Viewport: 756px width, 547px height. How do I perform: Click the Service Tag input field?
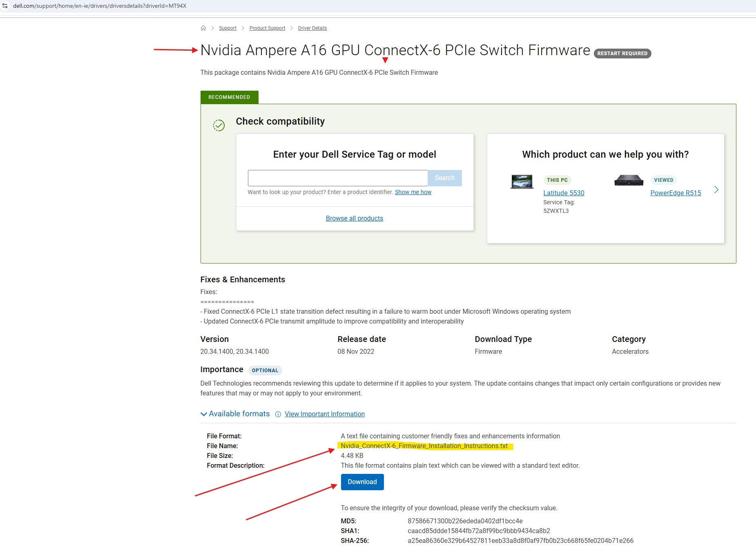pos(337,178)
